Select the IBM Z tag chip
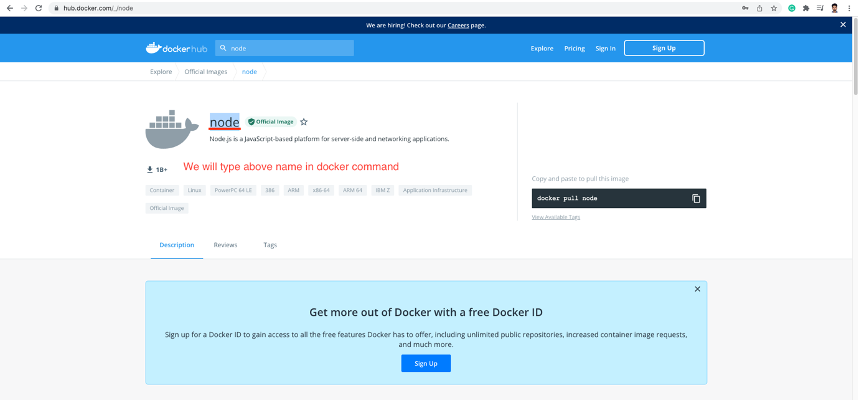This screenshot has height=400, width=858. tap(382, 190)
